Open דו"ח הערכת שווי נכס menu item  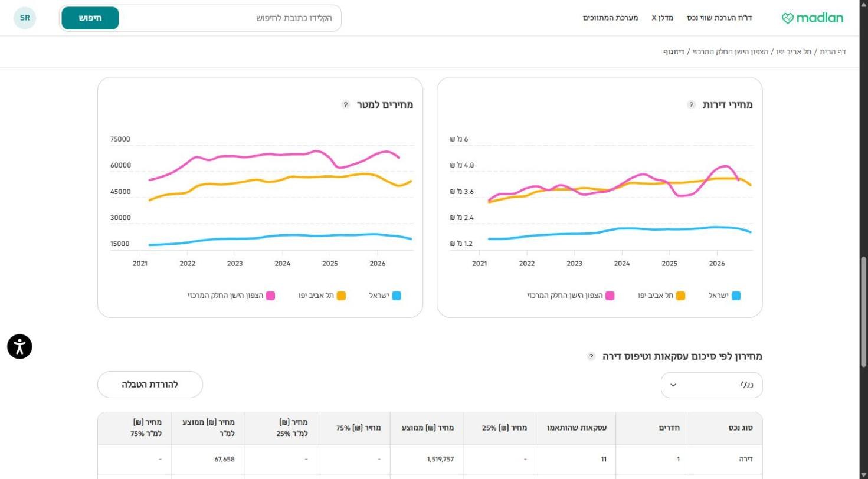click(x=719, y=18)
